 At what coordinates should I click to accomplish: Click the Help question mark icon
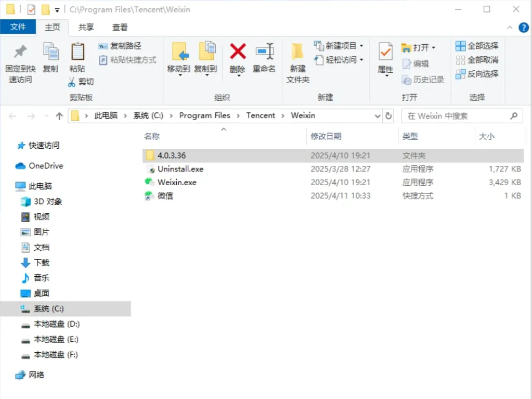tap(524, 28)
